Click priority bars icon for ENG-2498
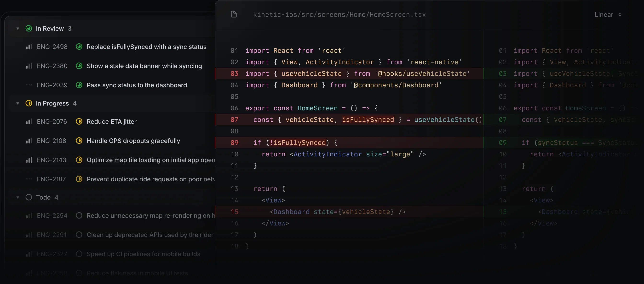This screenshot has height=284, width=644. (x=29, y=47)
